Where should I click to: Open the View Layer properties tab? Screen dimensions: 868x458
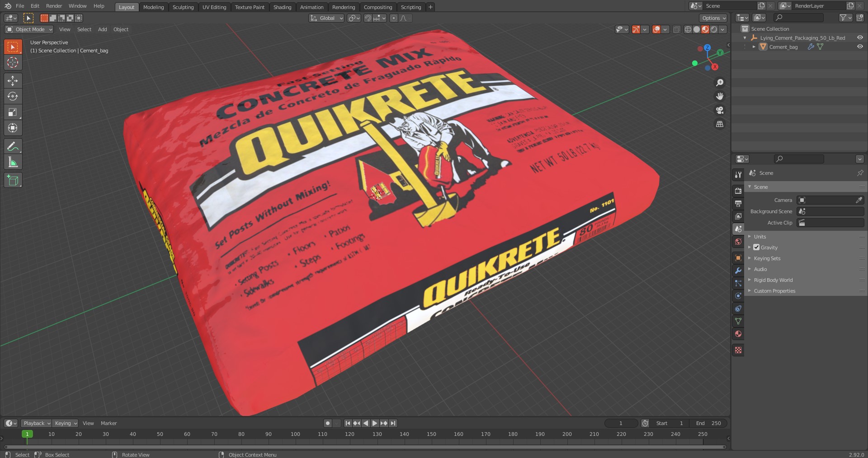coord(738,216)
